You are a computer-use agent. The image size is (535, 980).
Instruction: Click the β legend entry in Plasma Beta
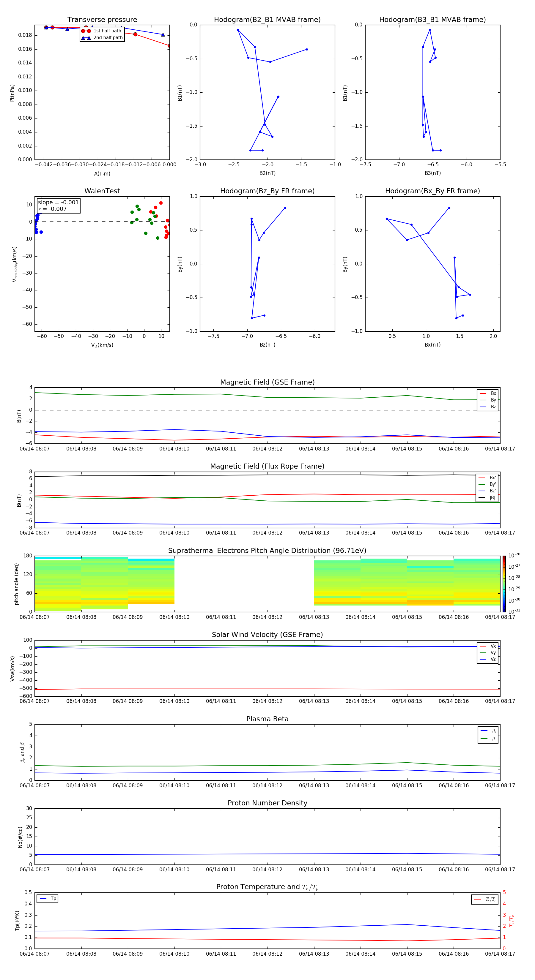point(488,739)
